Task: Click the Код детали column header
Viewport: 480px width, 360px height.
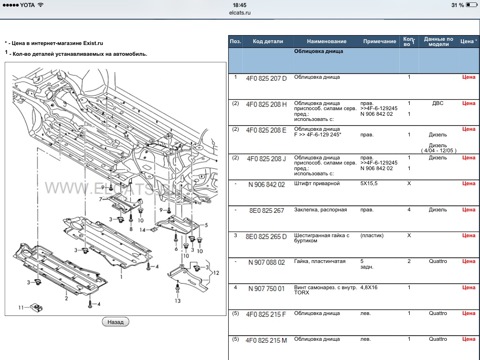Action: click(268, 41)
